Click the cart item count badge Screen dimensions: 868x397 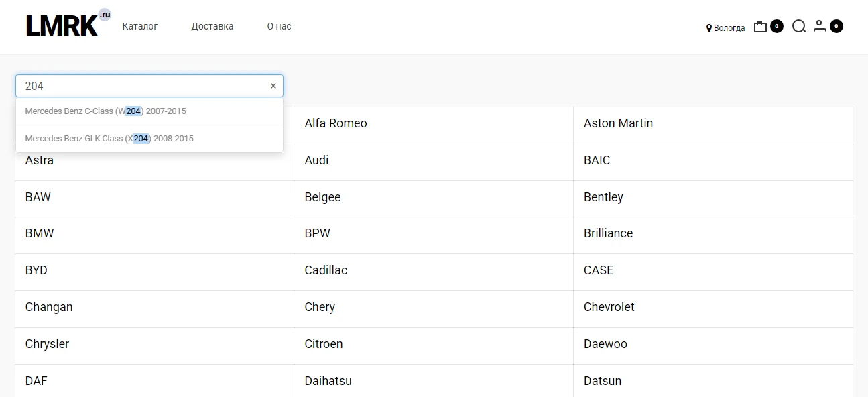[x=776, y=26]
